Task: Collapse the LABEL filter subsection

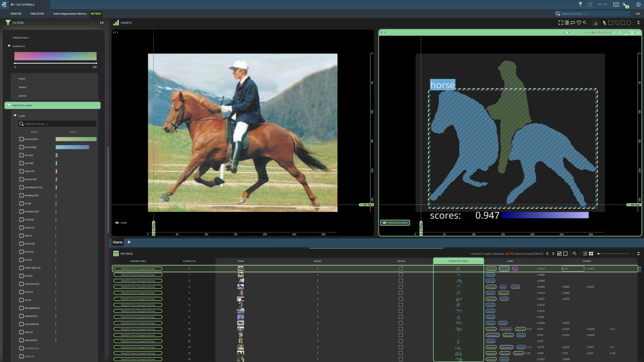Action: [x=15, y=116]
